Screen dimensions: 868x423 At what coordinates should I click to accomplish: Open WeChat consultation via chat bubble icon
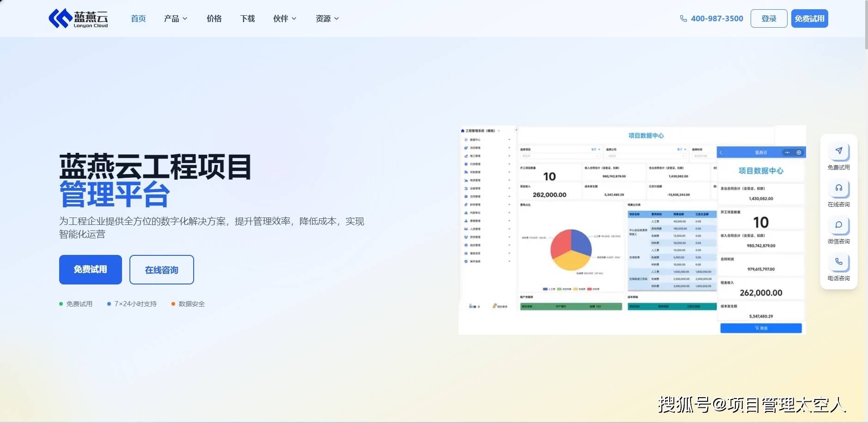pyautogui.click(x=838, y=224)
